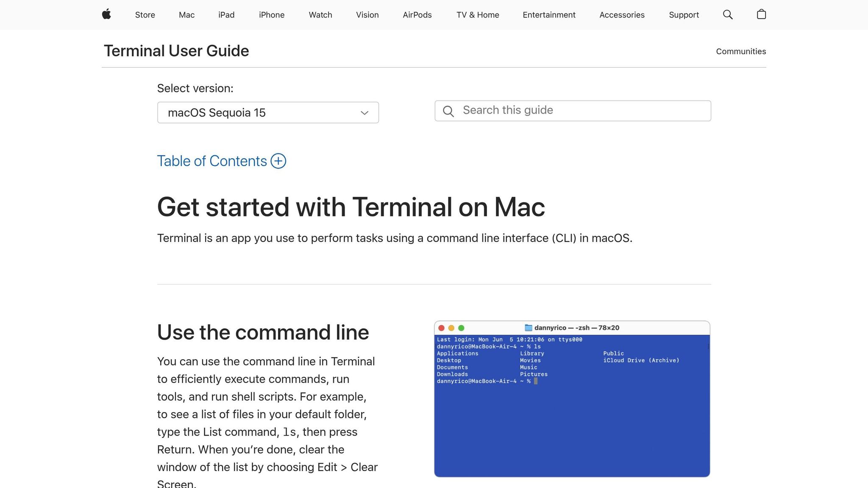
Task: Open the Accessories menu item
Action: [x=622, y=15]
